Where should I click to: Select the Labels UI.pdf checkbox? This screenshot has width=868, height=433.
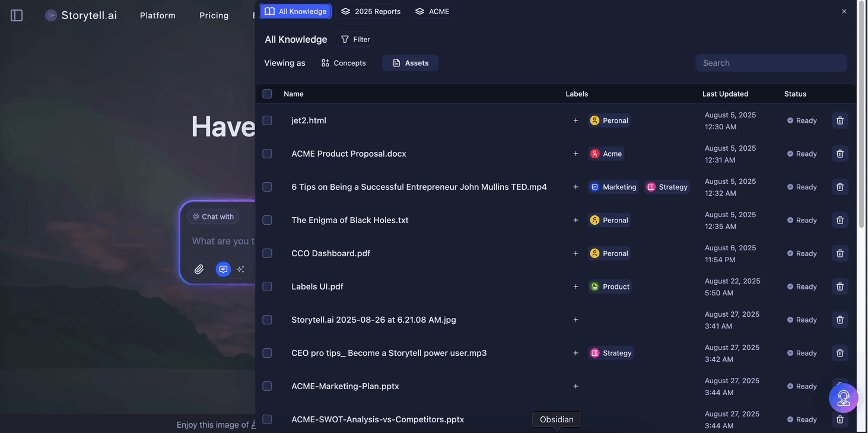(x=268, y=286)
